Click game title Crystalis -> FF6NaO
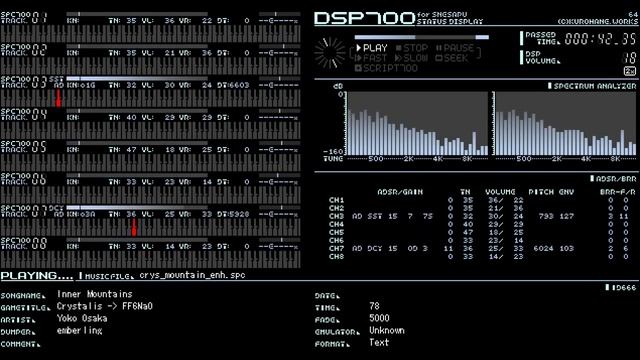 104,306
